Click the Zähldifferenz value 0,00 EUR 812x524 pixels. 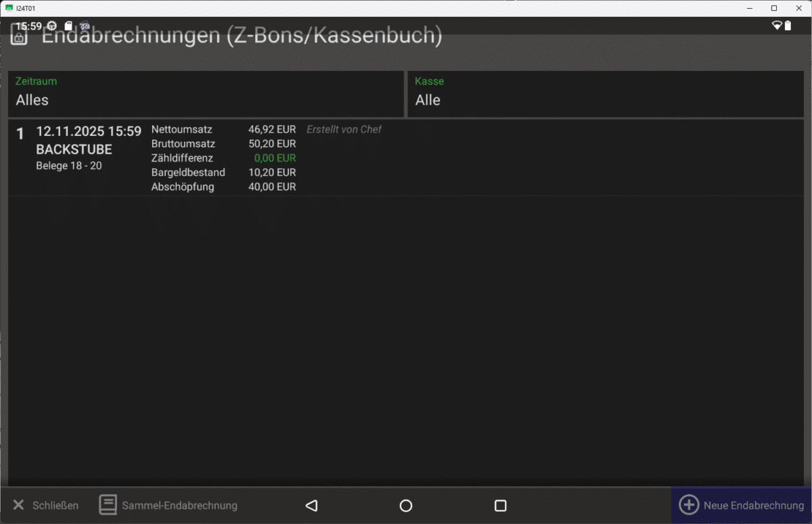coord(275,158)
